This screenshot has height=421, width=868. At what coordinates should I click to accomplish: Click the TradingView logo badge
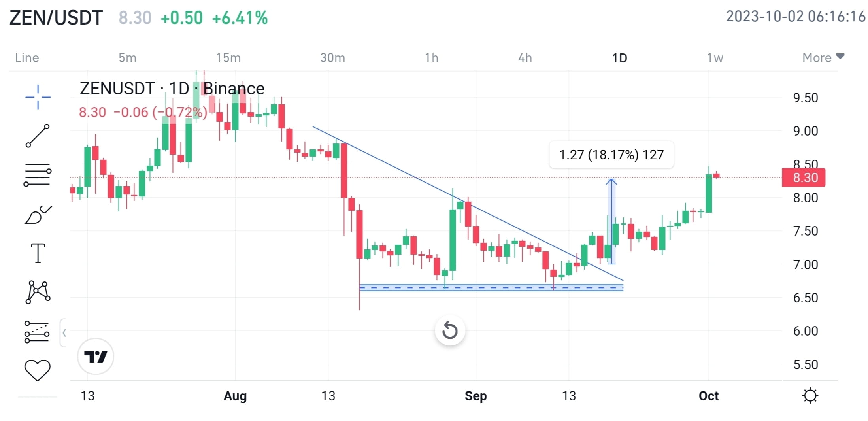click(x=96, y=357)
